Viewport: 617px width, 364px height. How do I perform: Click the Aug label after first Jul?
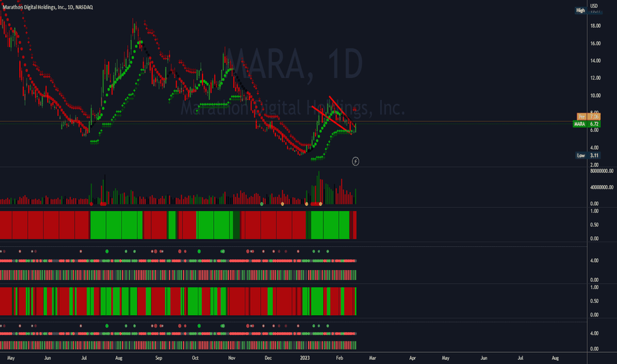coord(119,358)
